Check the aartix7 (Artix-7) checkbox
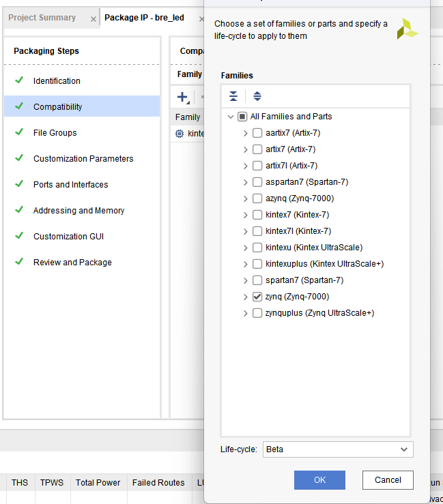This screenshot has width=443, height=504. [257, 133]
